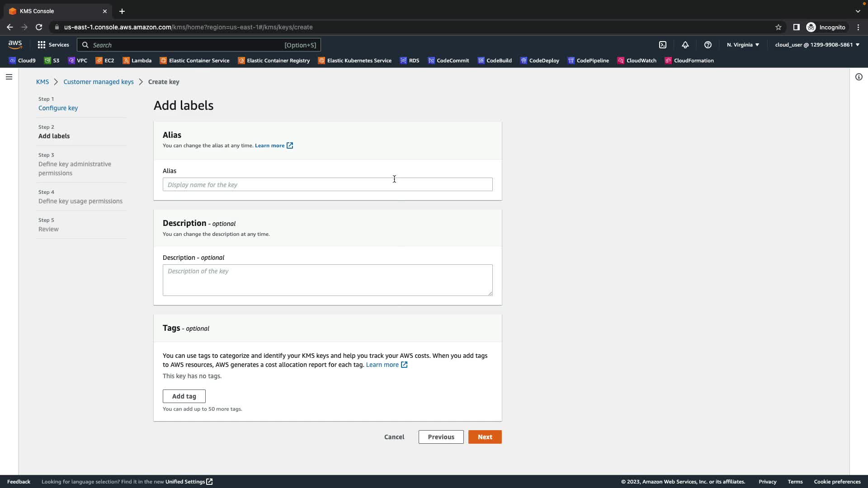Open the notifications bell icon
This screenshot has width=868, height=488.
685,45
